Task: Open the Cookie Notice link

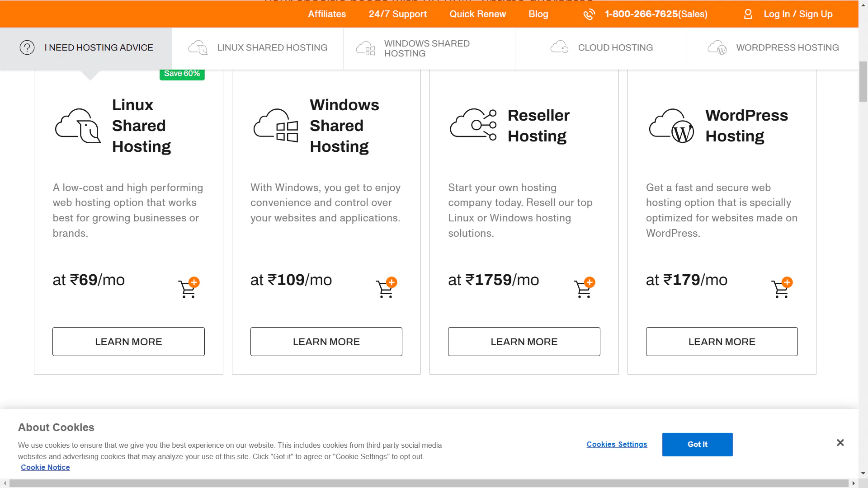Action: coord(45,468)
